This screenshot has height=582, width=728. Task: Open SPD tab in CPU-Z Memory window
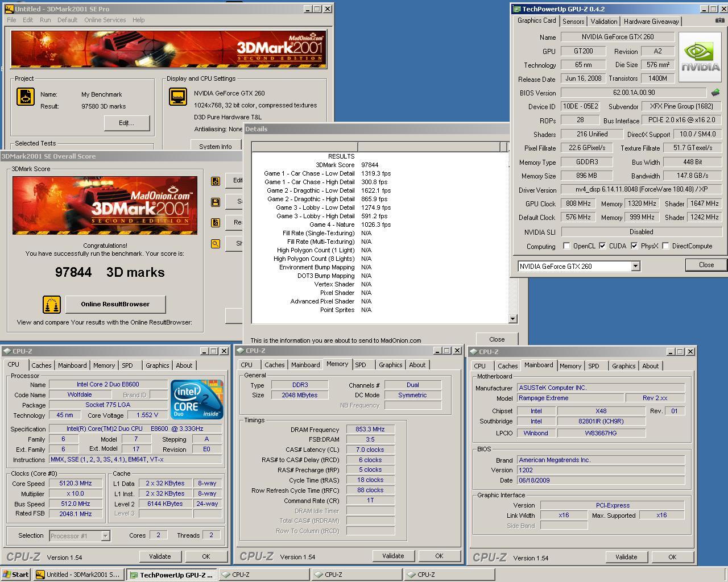pos(361,365)
